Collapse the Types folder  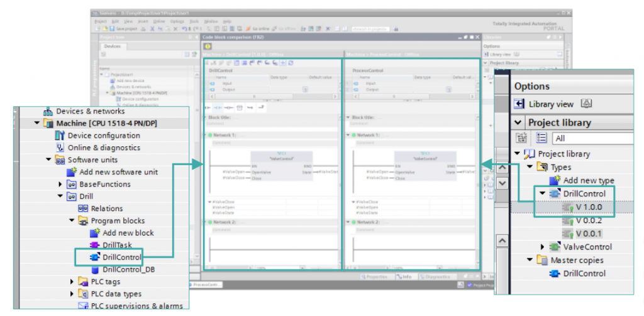tap(530, 167)
